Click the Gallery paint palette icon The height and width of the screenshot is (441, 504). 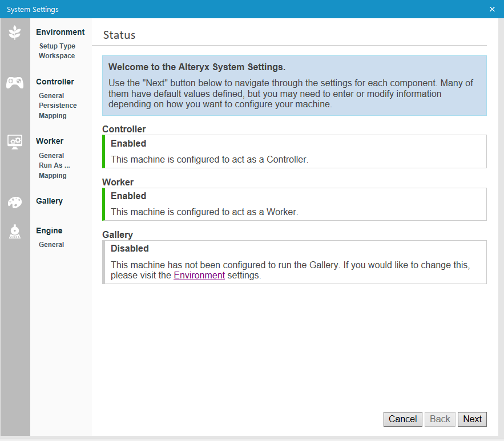15,203
